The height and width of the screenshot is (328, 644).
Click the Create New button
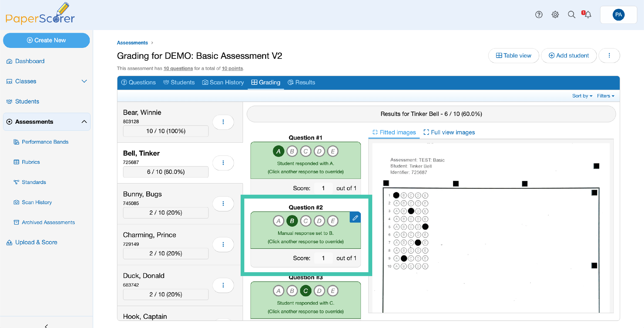tap(46, 40)
